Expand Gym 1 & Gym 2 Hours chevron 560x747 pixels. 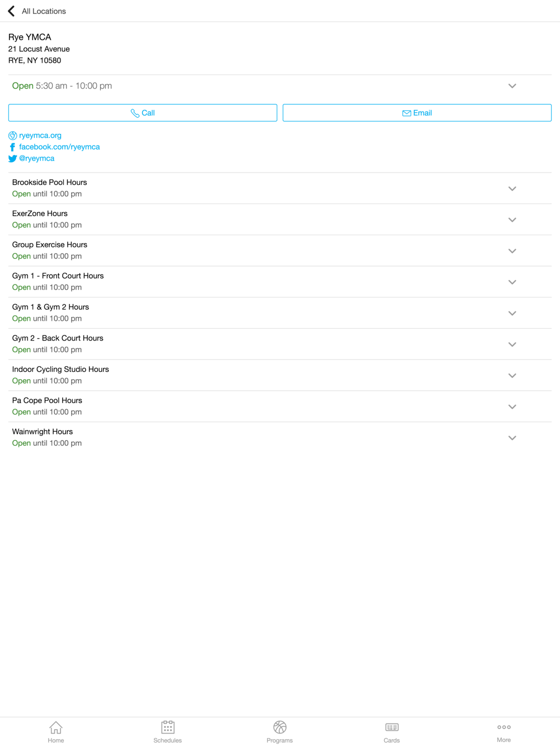512,313
